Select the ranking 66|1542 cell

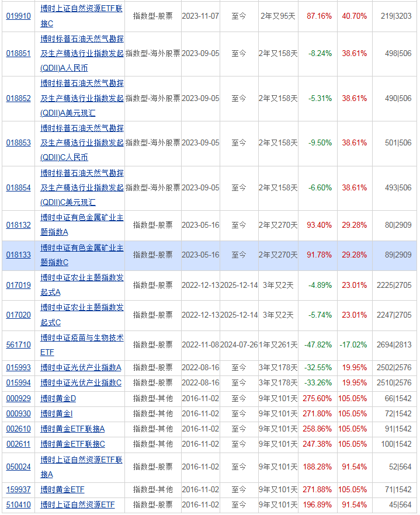click(x=398, y=399)
